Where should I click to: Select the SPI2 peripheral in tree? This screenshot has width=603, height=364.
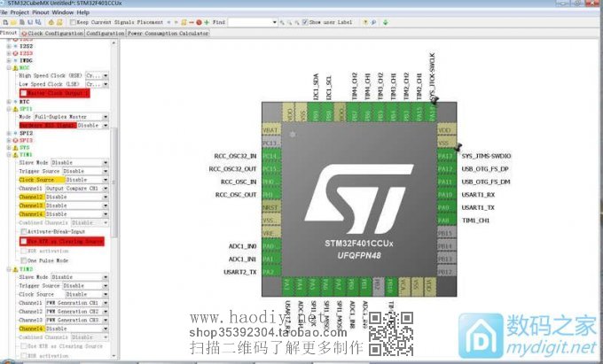pos(24,133)
